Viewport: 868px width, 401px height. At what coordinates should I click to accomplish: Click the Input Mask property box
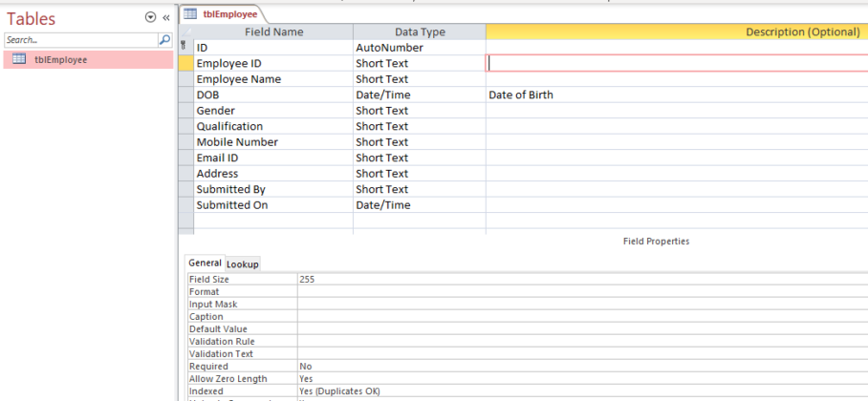point(582,305)
